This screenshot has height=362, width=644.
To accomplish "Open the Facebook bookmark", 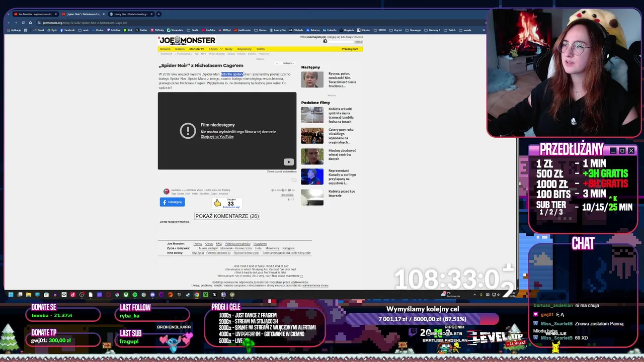I will coord(67,30).
